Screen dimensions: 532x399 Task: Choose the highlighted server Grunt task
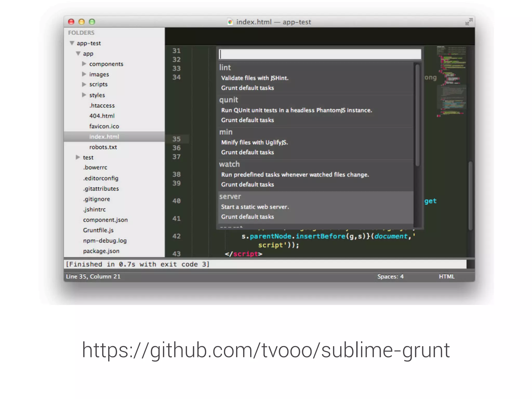(x=316, y=207)
